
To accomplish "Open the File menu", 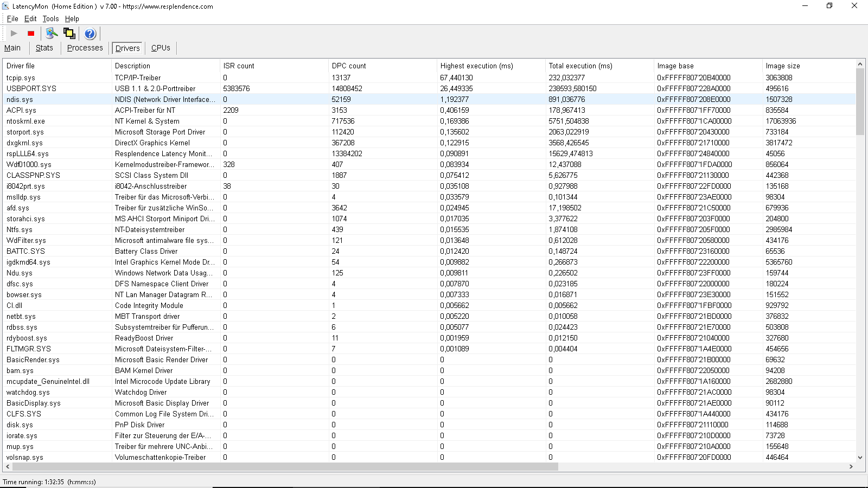I will (x=12, y=18).
